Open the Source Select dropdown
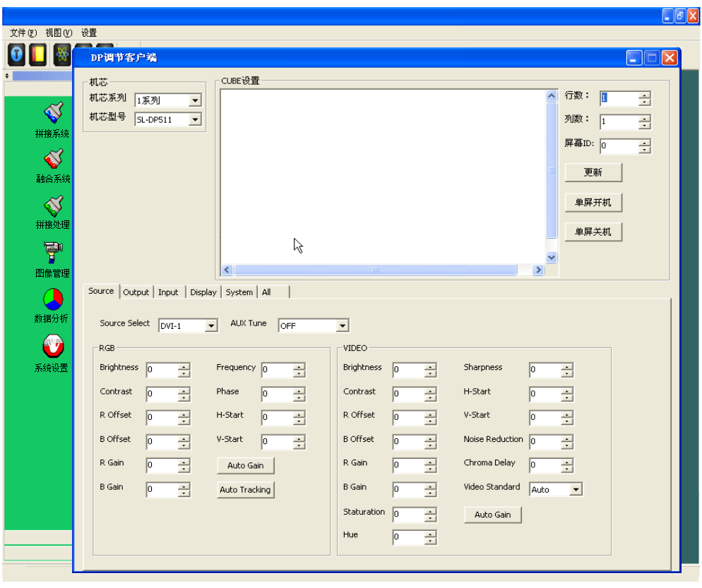The width and height of the screenshot is (702, 588). (210, 326)
